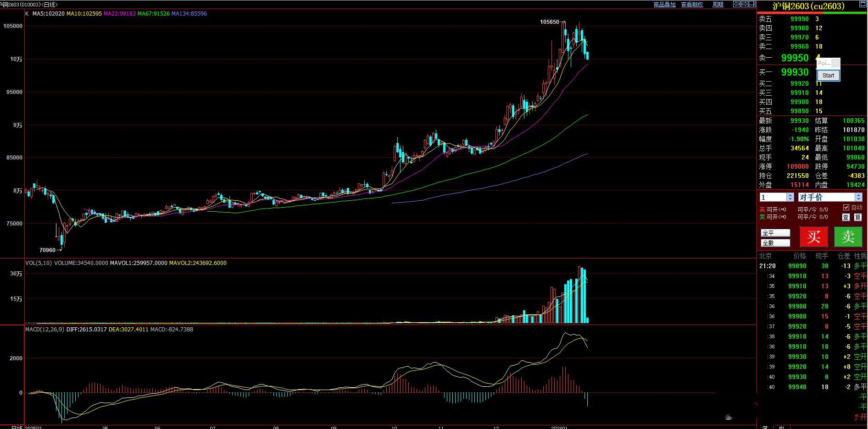Image resolution: width=868 pixels, height=429 pixels.
Task: Select the 卖五 price 99990
Action: (800, 19)
